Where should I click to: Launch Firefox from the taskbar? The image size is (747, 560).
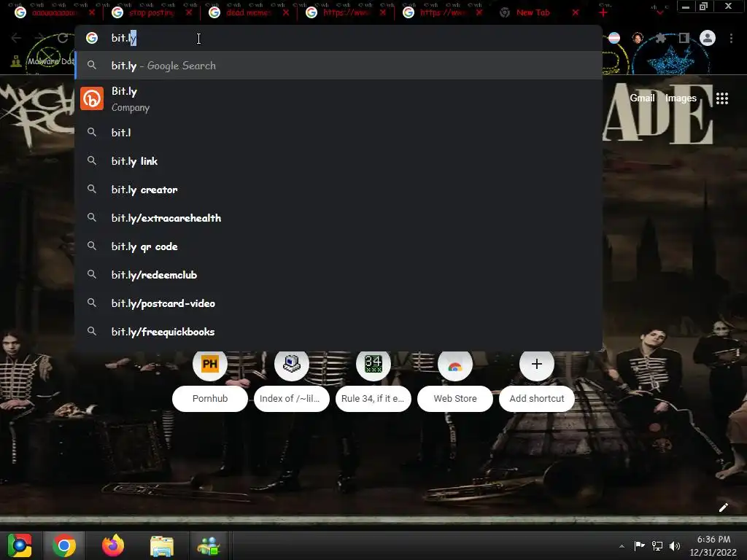[113, 545]
